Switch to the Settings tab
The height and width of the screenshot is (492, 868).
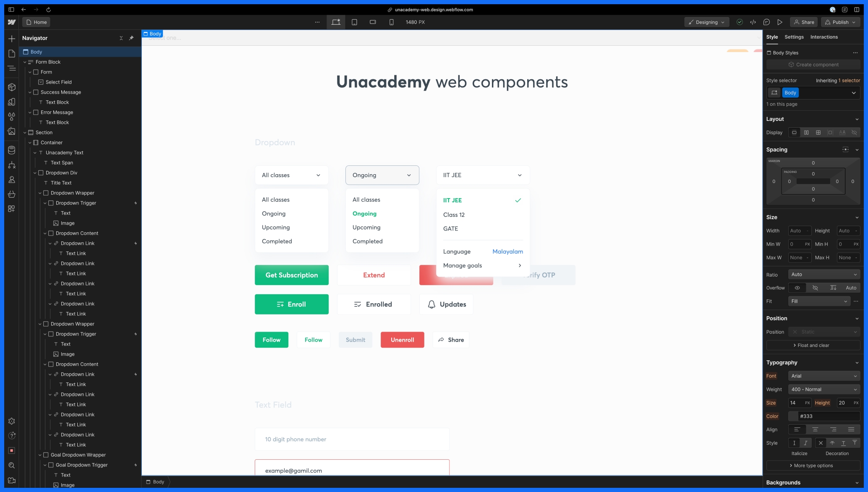[794, 37]
